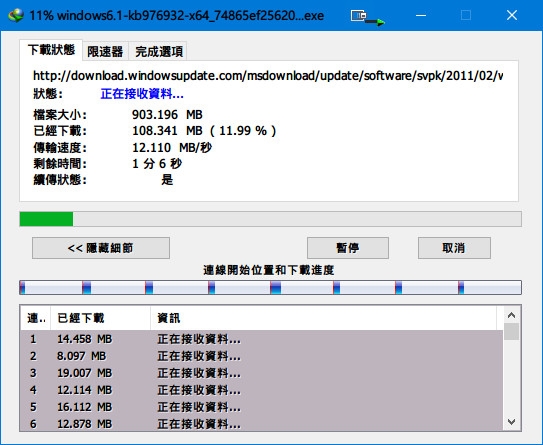
Task: Click the remaining time value 1 分 6 秒
Action: 157,163
